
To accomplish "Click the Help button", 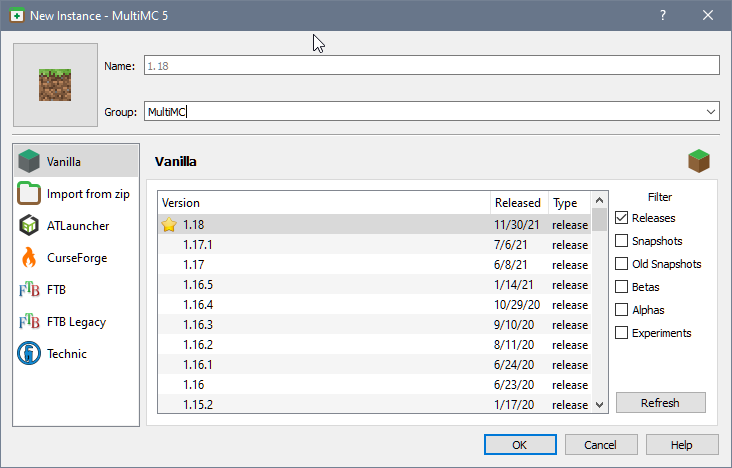I will [x=682, y=445].
